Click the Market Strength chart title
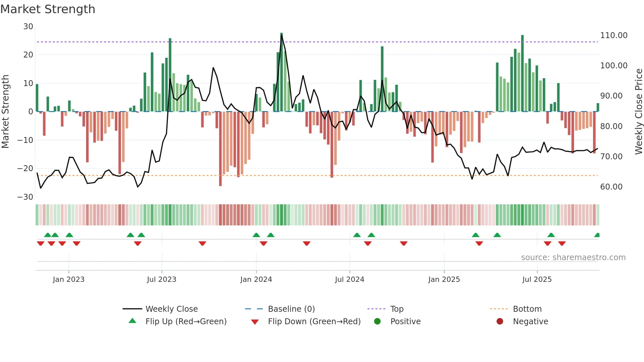Screen dimensions: 644x362 (x=48, y=9)
